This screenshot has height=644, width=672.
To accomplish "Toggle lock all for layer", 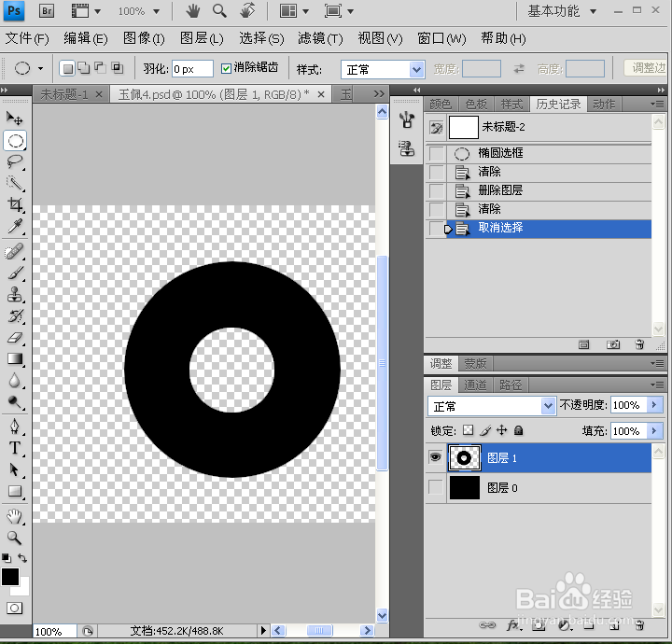I will (x=518, y=430).
